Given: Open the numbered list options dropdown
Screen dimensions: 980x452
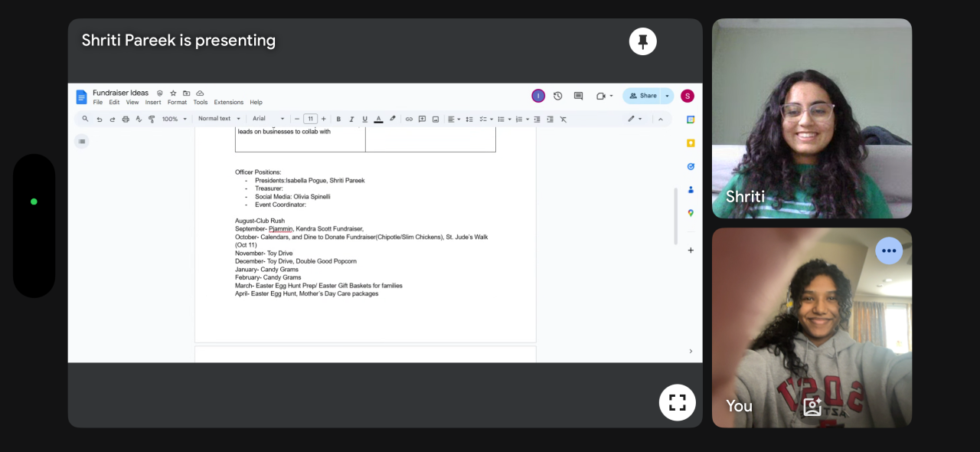Looking at the screenshot, I should click(x=521, y=119).
